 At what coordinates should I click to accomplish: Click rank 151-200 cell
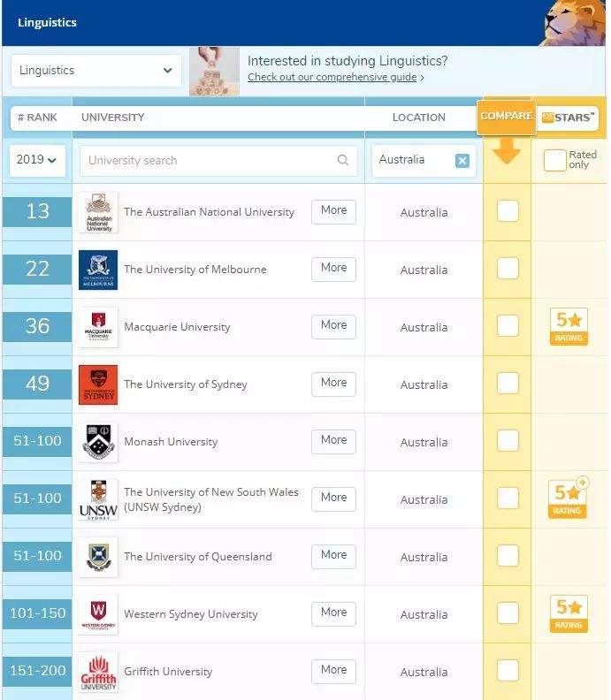pos(37,671)
